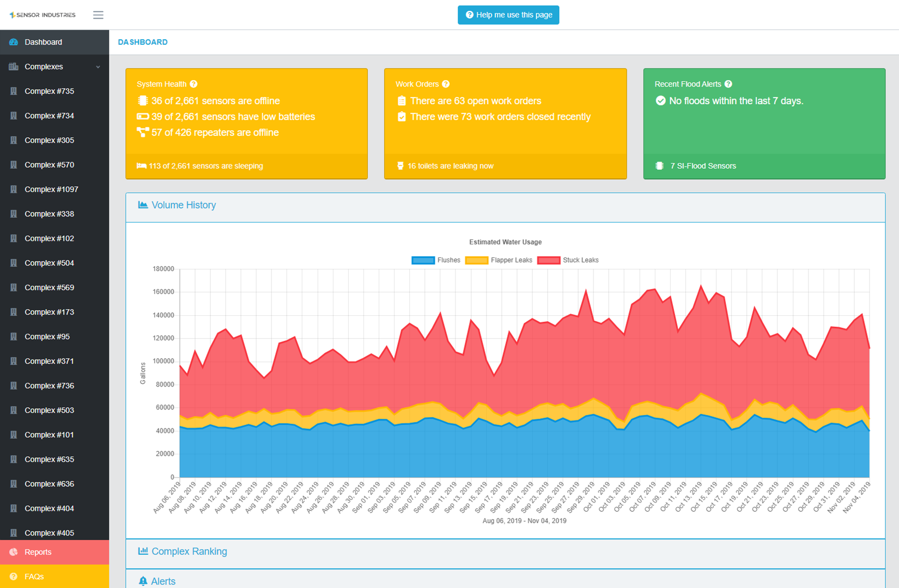
Task: Open Dashboard in the sidebar
Action: coord(54,42)
